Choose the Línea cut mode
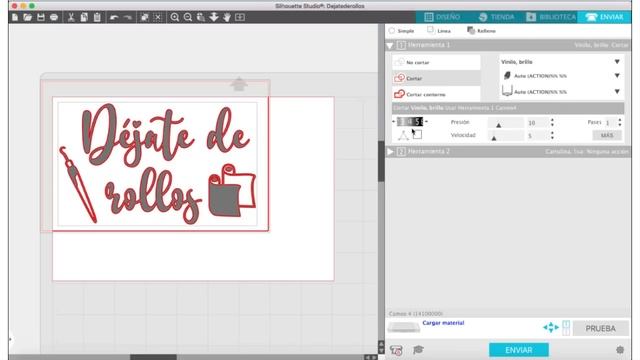640x360 pixels. (439, 31)
